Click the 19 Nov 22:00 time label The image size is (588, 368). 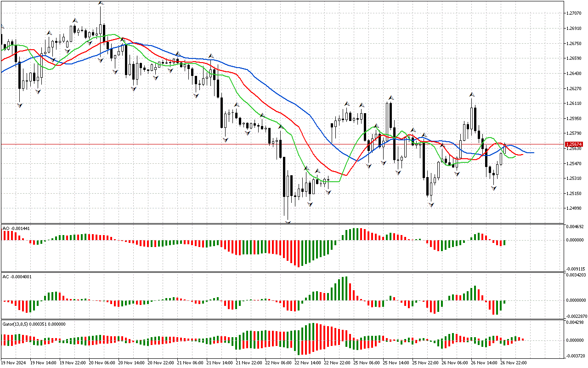click(x=73, y=363)
